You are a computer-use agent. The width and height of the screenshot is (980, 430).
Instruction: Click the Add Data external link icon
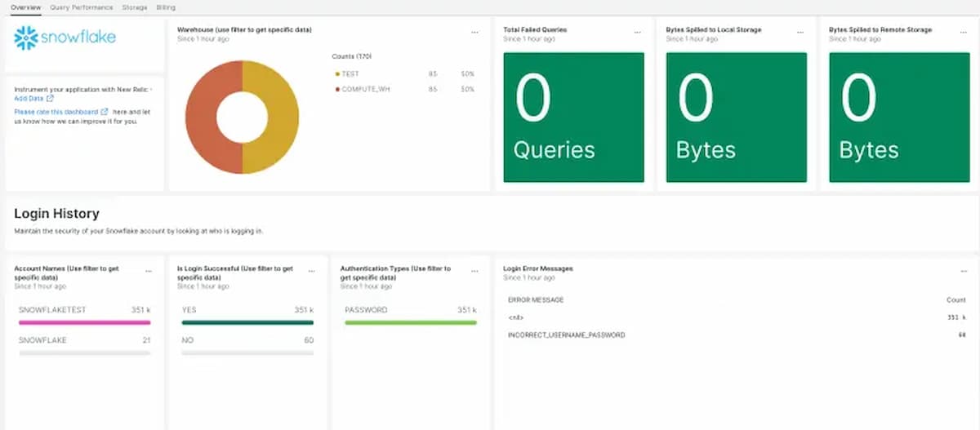click(x=50, y=98)
